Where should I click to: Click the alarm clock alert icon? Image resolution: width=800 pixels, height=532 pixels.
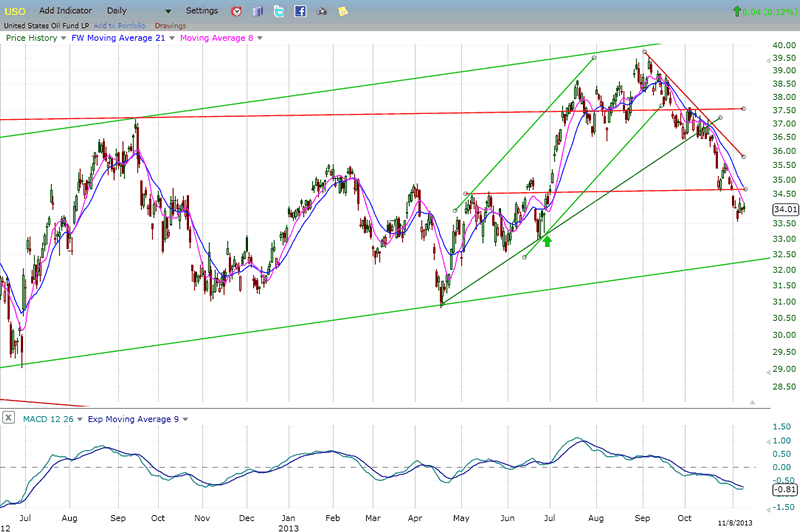click(236, 11)
